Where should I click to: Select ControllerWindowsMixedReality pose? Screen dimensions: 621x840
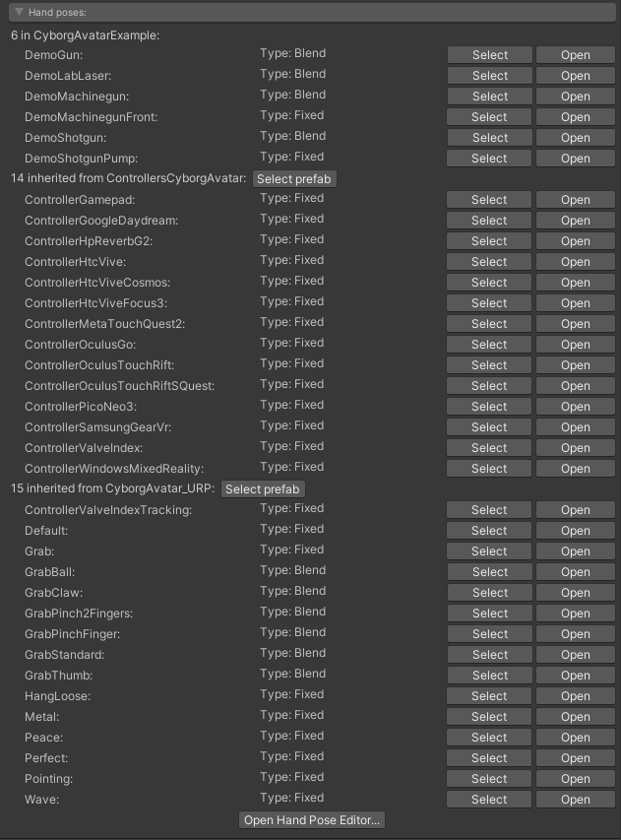pyautogui.click(x=489, y=469)
